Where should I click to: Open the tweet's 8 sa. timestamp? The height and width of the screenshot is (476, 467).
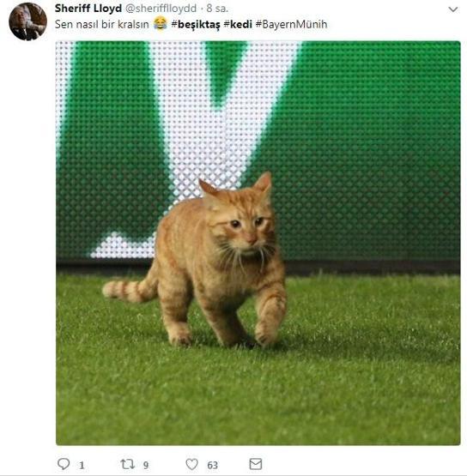click(x=217, y=9)
